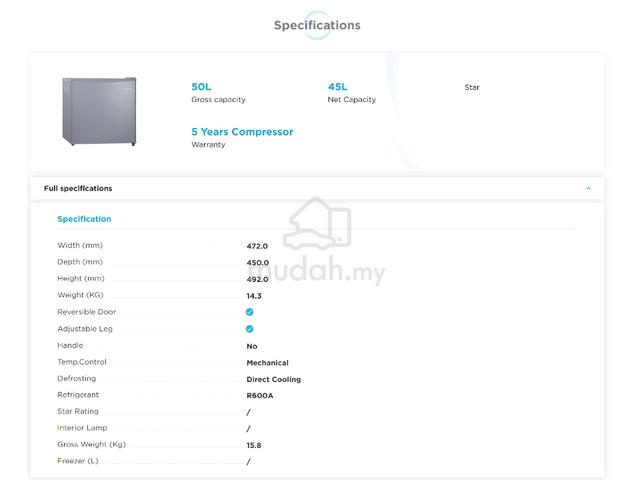The image size is (635, 480).
Task: Select the Width value 472.0
Action: [x=257, y=246]
